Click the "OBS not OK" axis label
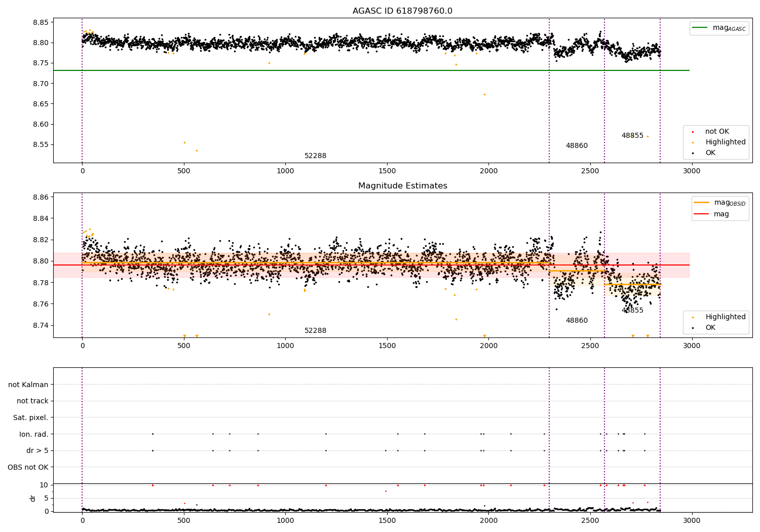Image resolution: width=760 pixels, height=532 pixels. point(28,467)
